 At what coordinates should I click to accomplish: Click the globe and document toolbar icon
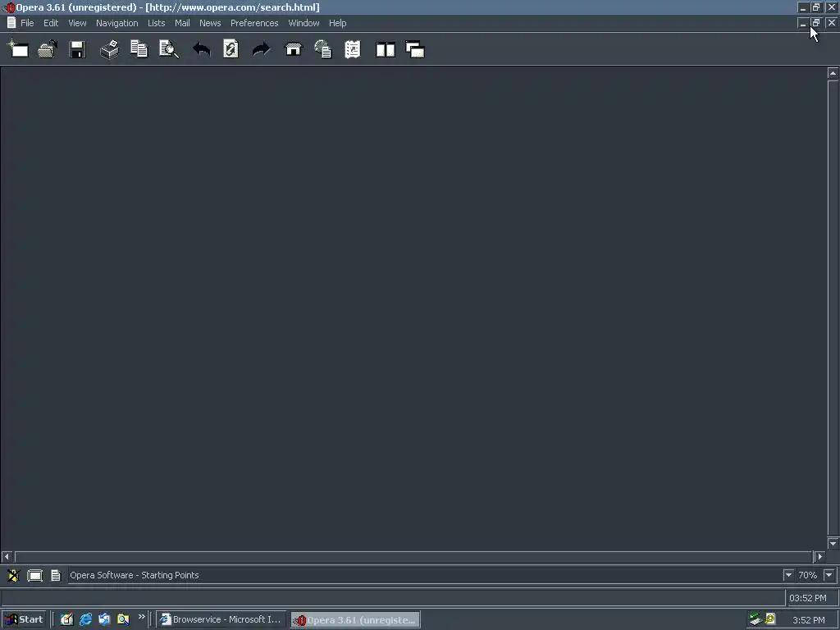pos(323,48)
